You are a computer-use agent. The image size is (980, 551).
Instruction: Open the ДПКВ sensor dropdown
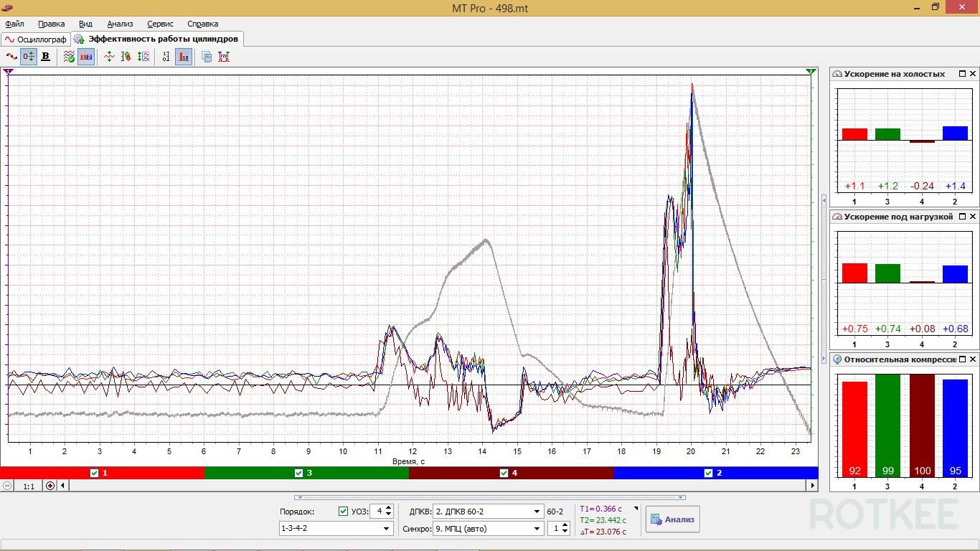point(537,512)
